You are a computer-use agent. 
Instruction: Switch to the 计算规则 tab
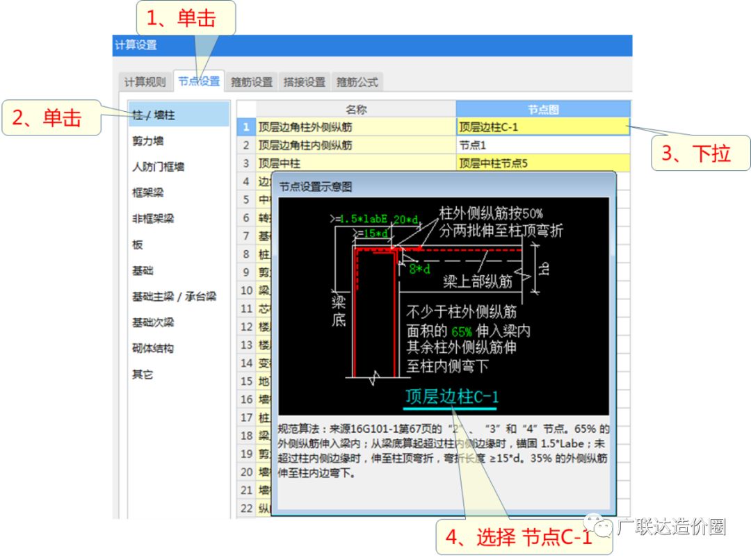click(x=145, y=82)
